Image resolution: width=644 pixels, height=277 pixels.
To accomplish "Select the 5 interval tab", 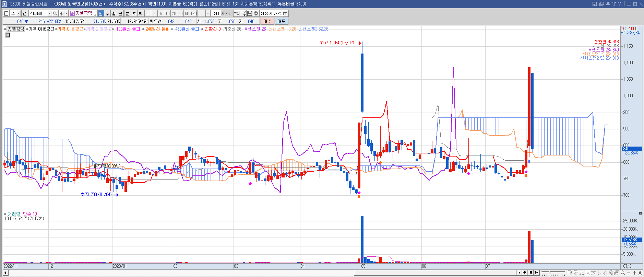I will pyautogui.click(x=161, y=13).
